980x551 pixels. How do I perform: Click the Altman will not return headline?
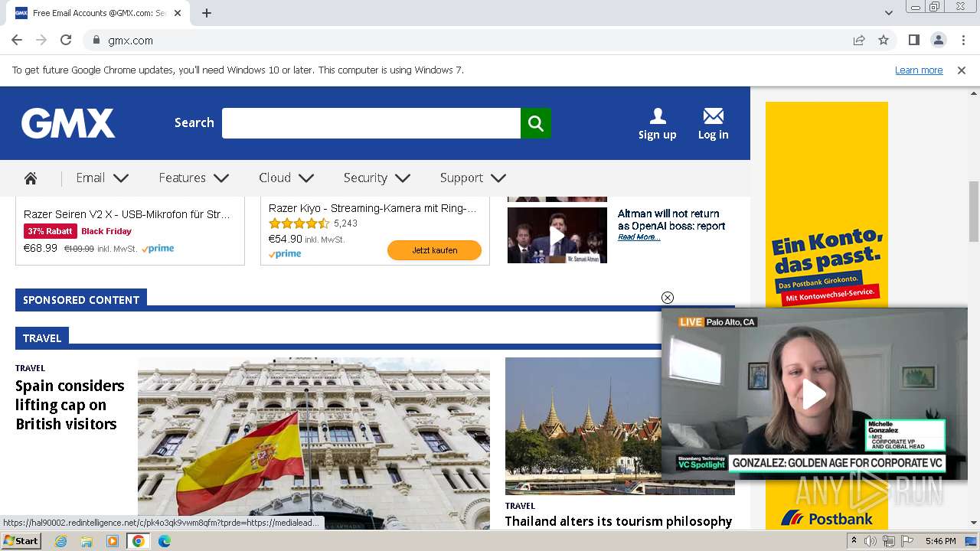coord(671,220)
